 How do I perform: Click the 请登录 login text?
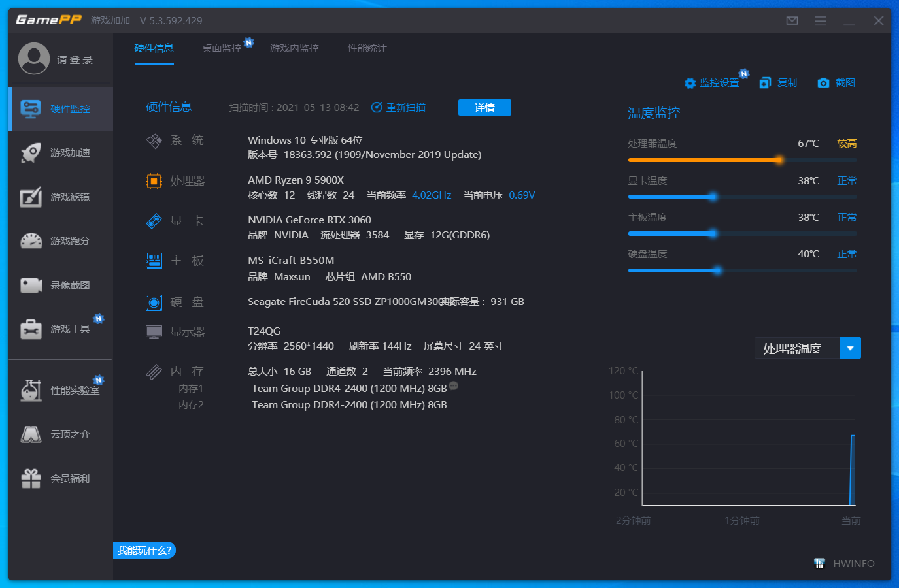coord(75,59)
